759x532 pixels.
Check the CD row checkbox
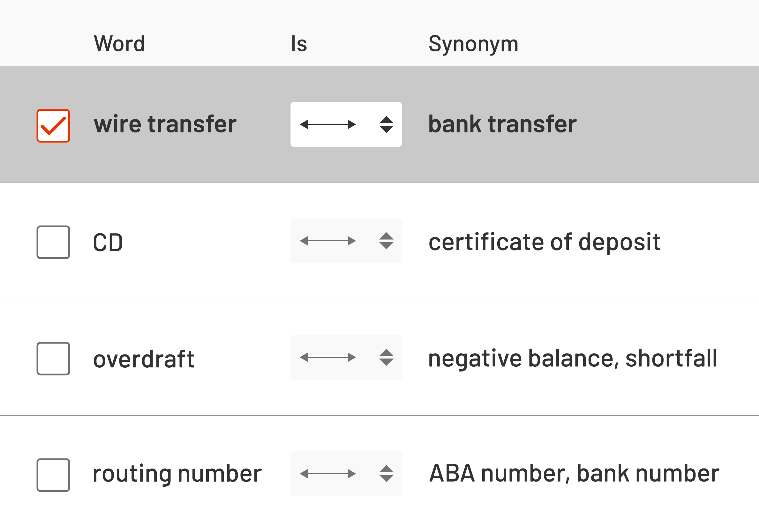[53, 242]
